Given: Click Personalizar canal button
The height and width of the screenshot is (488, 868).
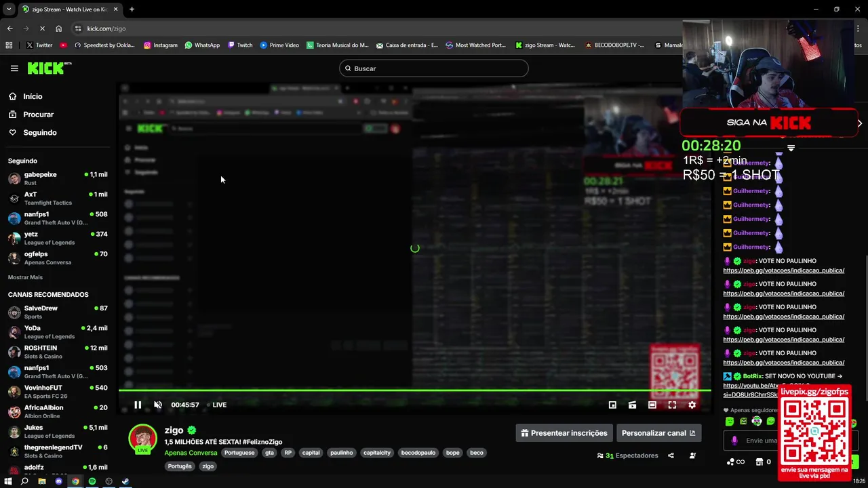Looking at the screenshot, I should tap(658, 433).
